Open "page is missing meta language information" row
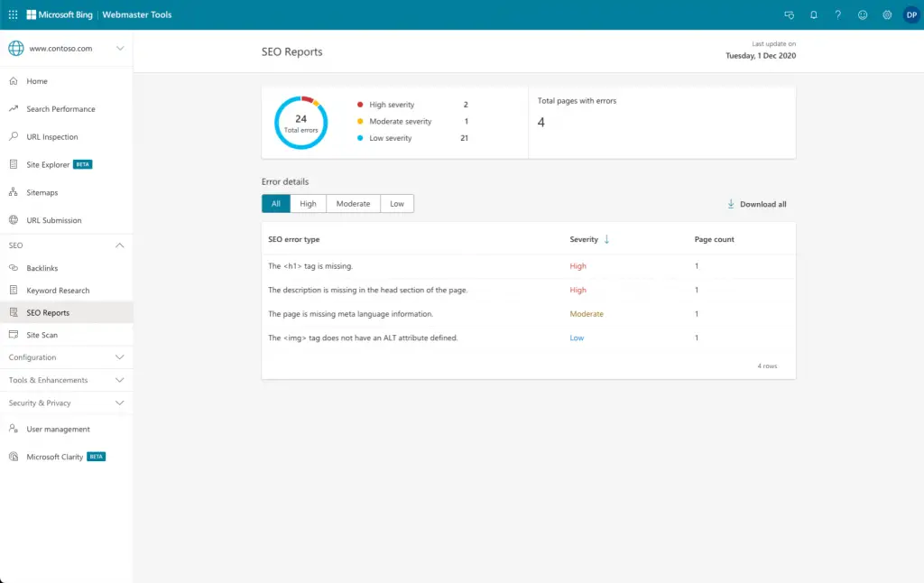Image resolution: width=924 pixels, height=583 pixels. tap(529, 313)
